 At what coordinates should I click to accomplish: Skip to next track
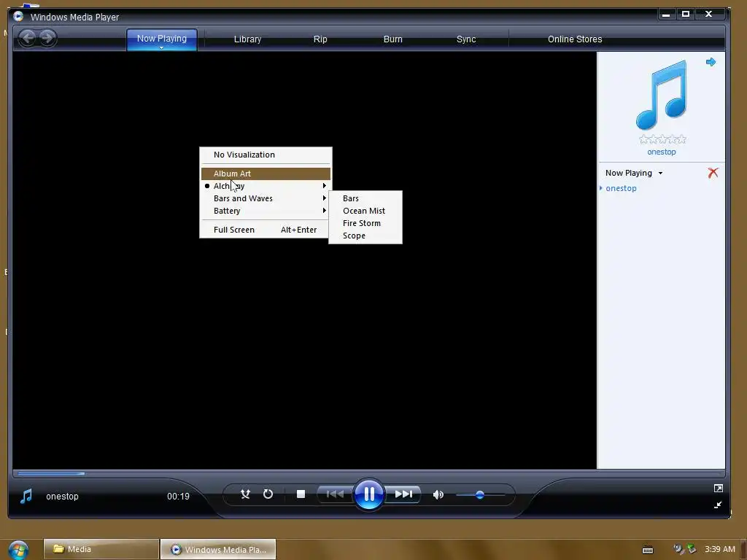[x=403, y=494]
